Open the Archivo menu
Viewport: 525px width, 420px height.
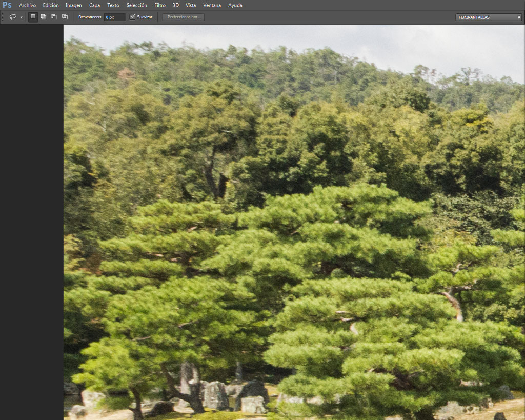click(x=28, y=5)
